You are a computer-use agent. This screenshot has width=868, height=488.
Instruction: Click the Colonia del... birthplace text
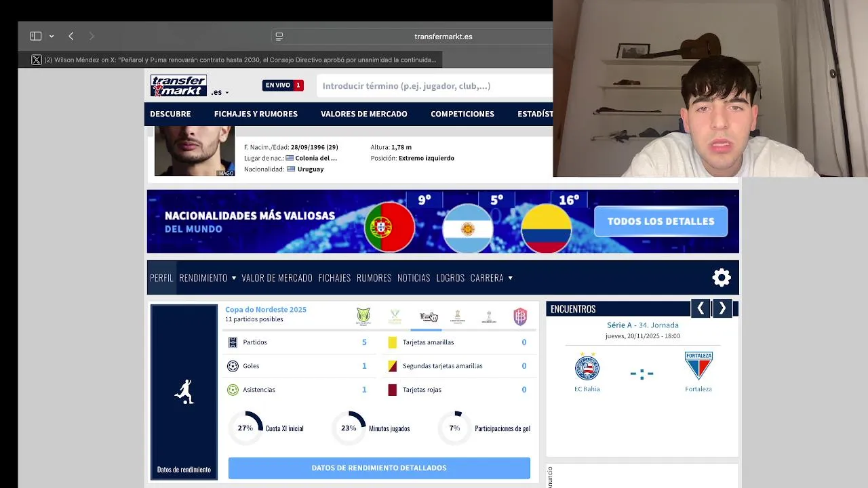(316, 158)
